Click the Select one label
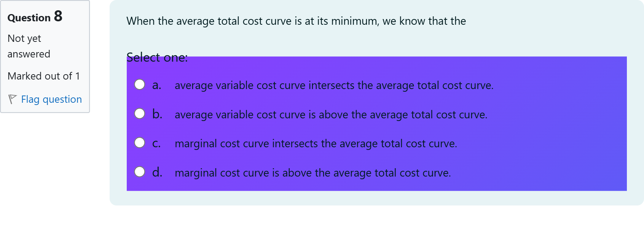This screenshot has height=234, width=644. [157, 57]
